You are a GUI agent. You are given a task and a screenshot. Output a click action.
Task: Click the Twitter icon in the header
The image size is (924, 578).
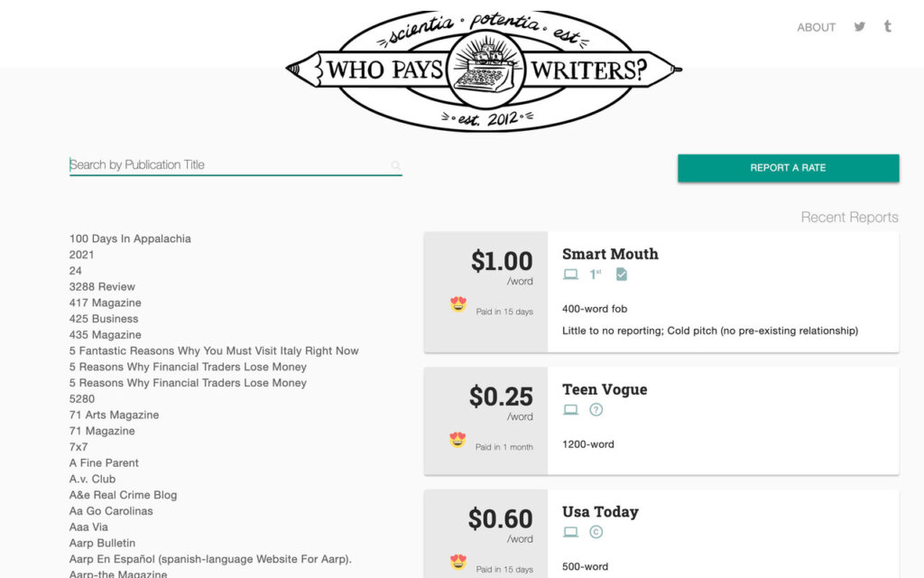point(859,27)
